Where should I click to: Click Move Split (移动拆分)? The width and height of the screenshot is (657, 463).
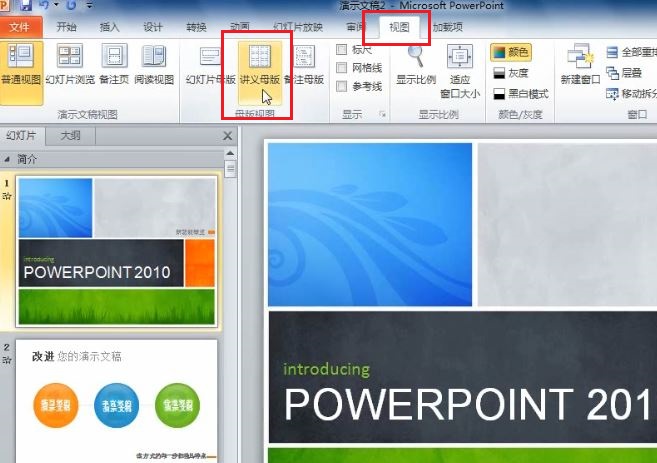tap(631, 94)
